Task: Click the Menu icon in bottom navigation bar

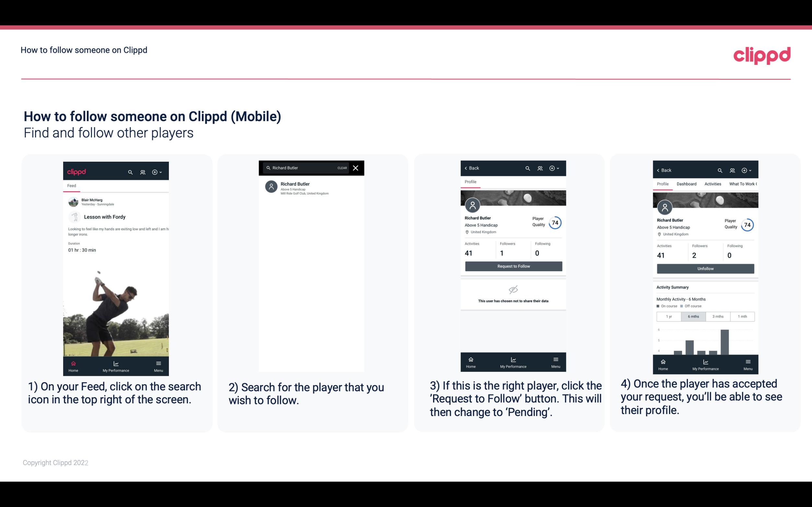Action: [x=158, y=363]
